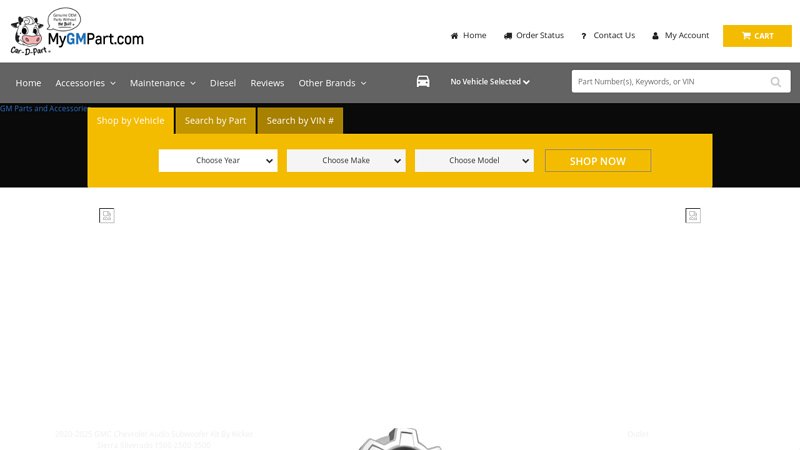Click the car icon in the navigation bar

click(423, 82)
